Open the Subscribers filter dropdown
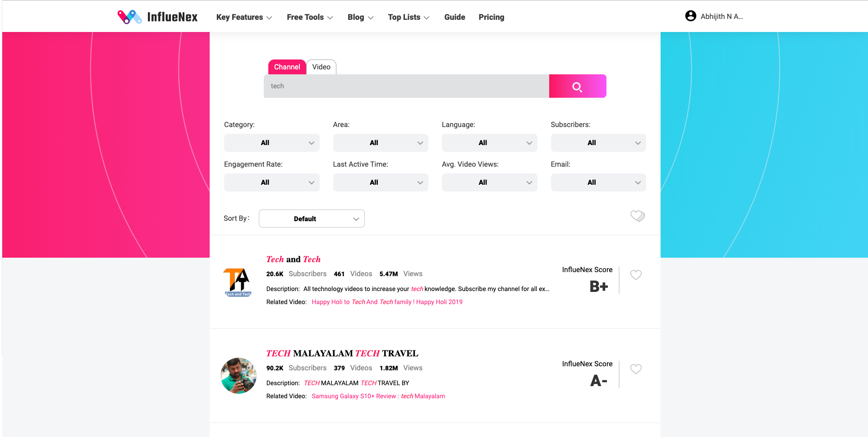This screenshot has width=868, height=437. click(x=598, y=143)
